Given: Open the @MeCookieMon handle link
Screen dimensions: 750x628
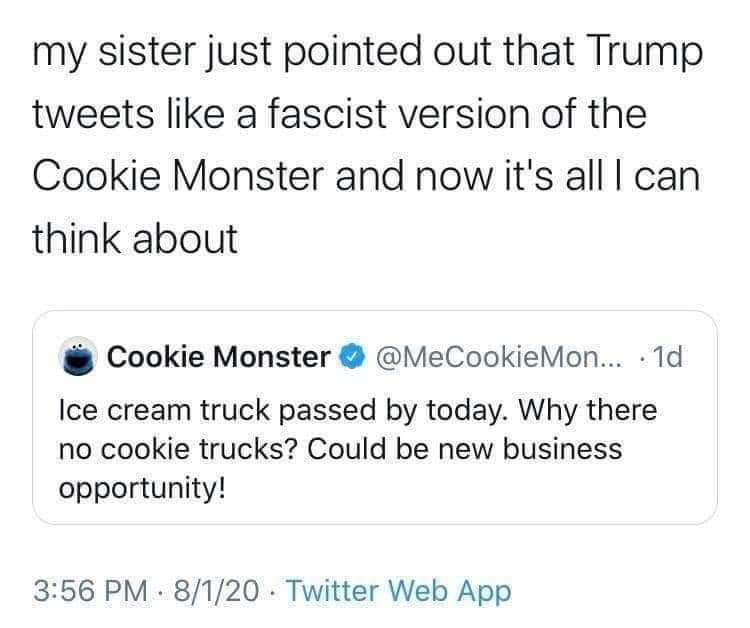Looking at the screenshot, I should coord(486,357).
